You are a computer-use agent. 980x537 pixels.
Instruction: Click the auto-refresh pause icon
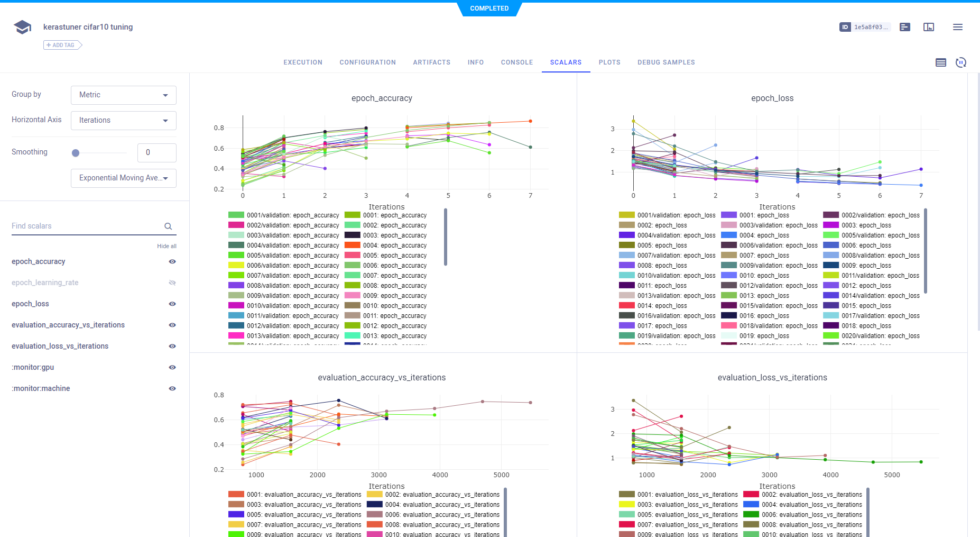pos(960,62)
